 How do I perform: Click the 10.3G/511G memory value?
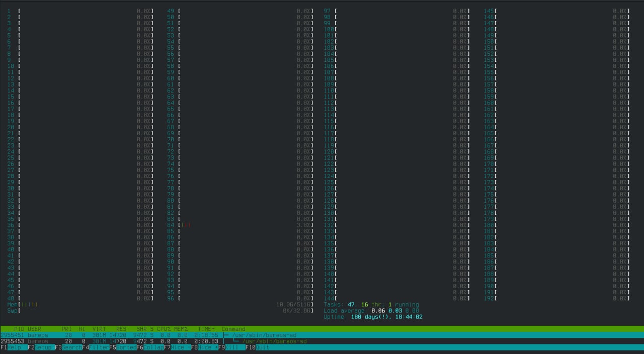[x=294, y=305]
